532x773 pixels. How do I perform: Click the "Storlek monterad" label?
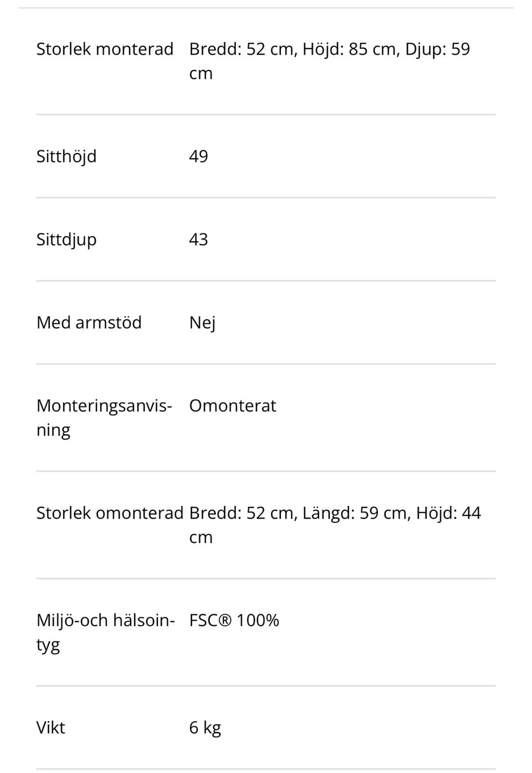[x=105, y=49]
